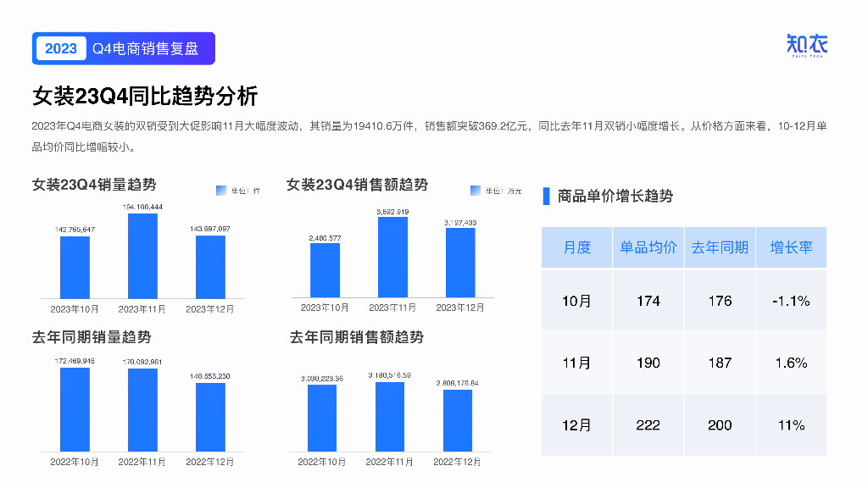Viewport: 868px width, 488px height.
Task: Click the 商品单价增长趋势 heading
Action: tap(615, 196)
